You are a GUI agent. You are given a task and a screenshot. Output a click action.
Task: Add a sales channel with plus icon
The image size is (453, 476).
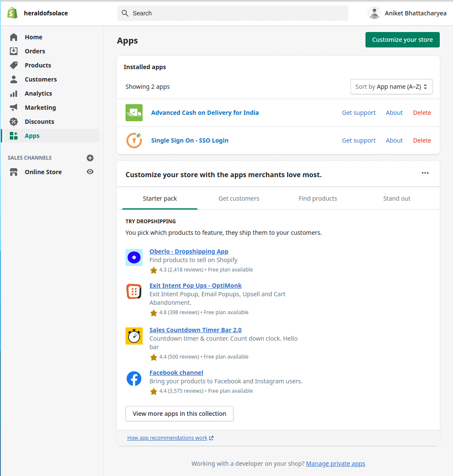[x=90, y=158]
